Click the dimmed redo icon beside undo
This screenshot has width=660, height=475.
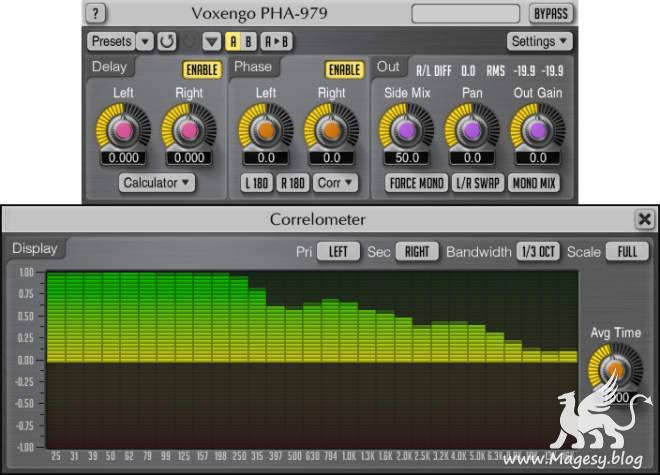[189, 41]
